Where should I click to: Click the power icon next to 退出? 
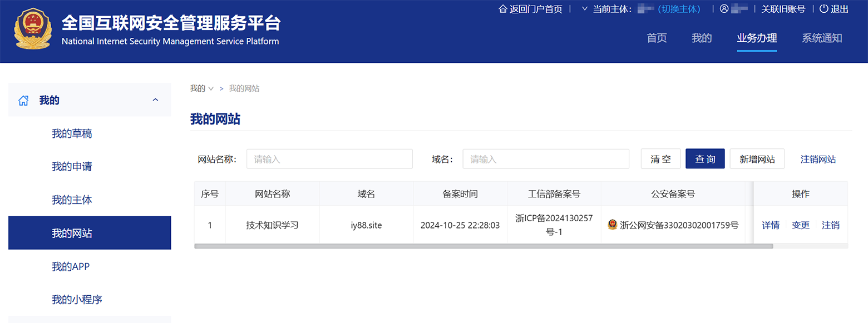pyautogui.click(x=824, y=9)
